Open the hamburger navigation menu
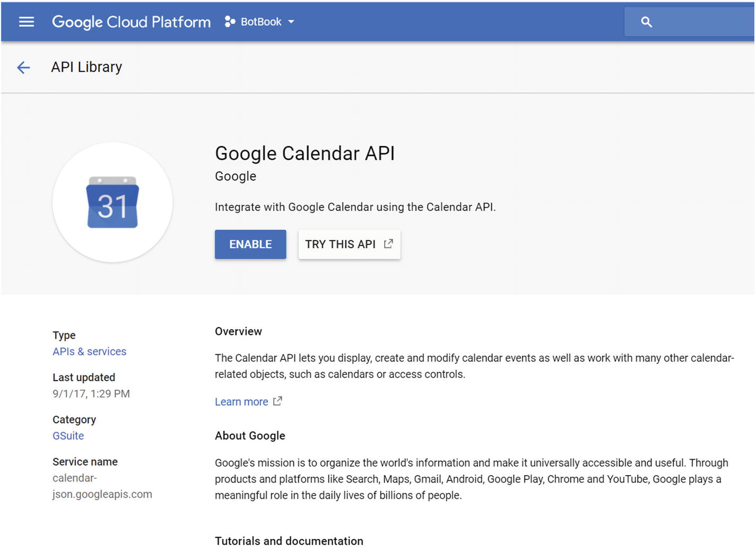This screenshot has height=552, width=756. click(27, 22)
